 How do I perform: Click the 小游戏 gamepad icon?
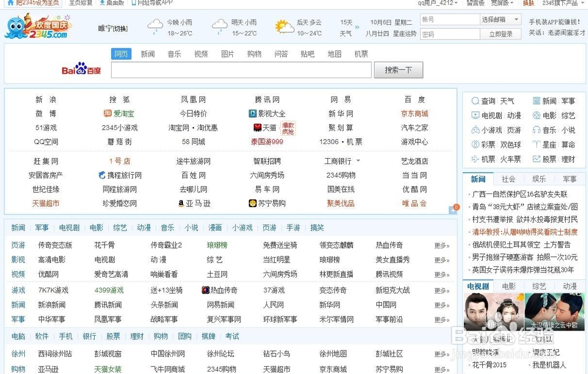(475, 130)
